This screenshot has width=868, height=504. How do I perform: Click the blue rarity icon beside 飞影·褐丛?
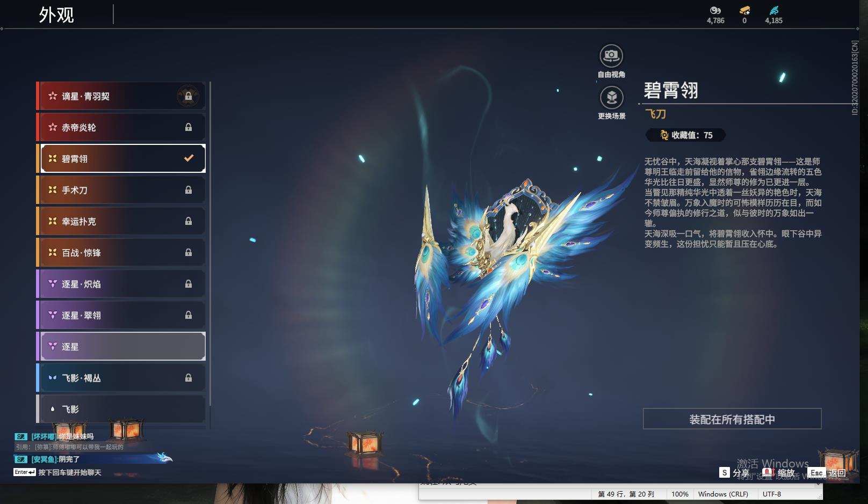[x=53, y=378]
